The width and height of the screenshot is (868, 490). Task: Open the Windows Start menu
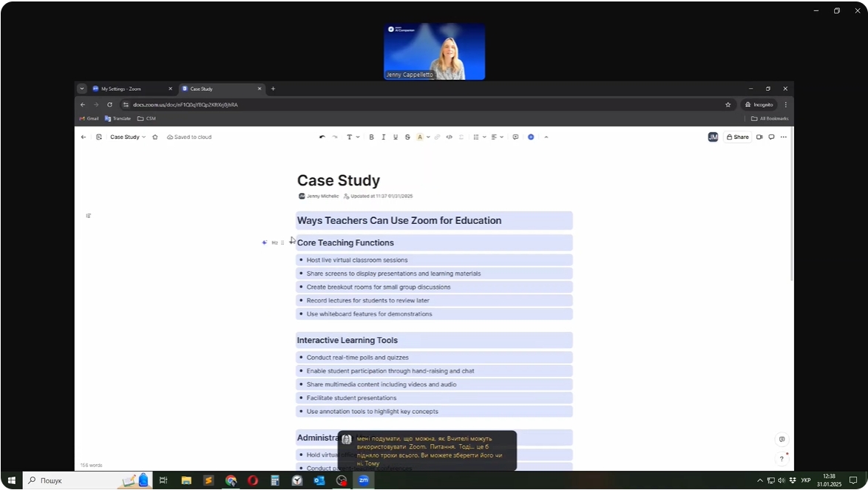point(12,480)
